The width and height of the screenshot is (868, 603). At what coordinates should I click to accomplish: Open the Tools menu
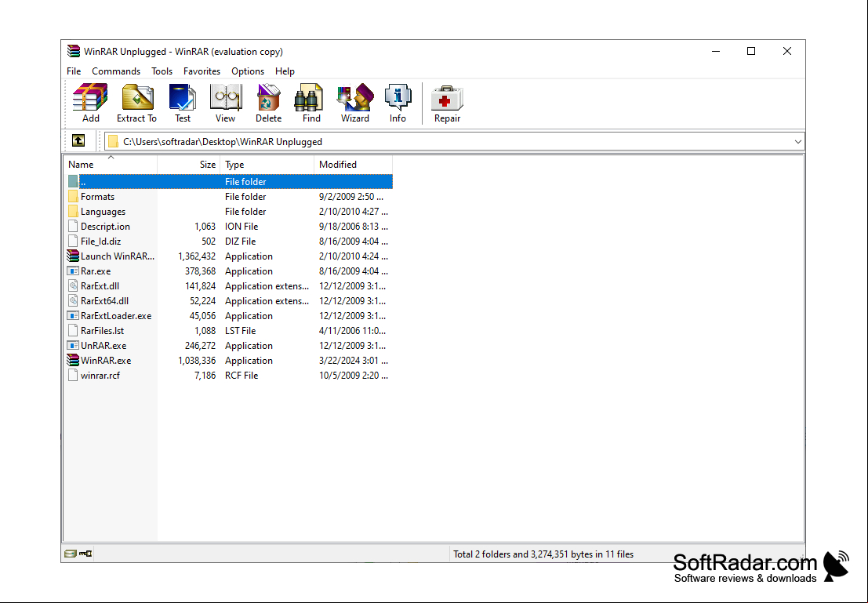162,71
